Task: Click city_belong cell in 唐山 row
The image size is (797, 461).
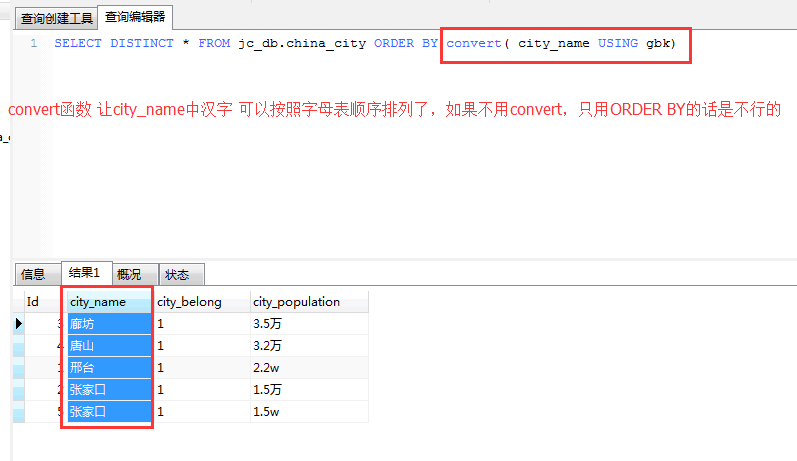Action: tap(202, 346)
